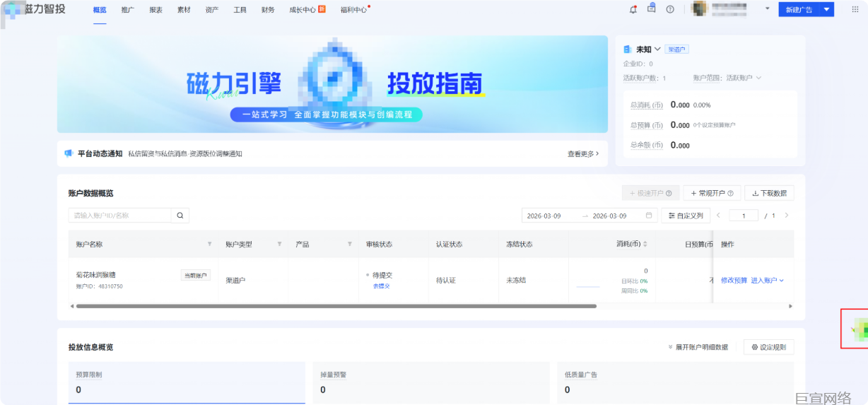This screenshot has height=405, width=868.
Task: Open the message inbox icon
Action: [652, 8]
